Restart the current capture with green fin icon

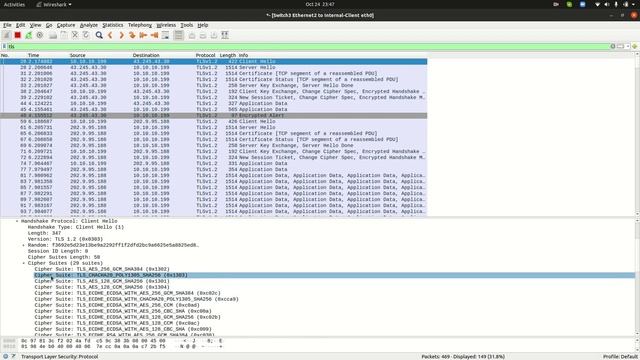click(29, 36)
